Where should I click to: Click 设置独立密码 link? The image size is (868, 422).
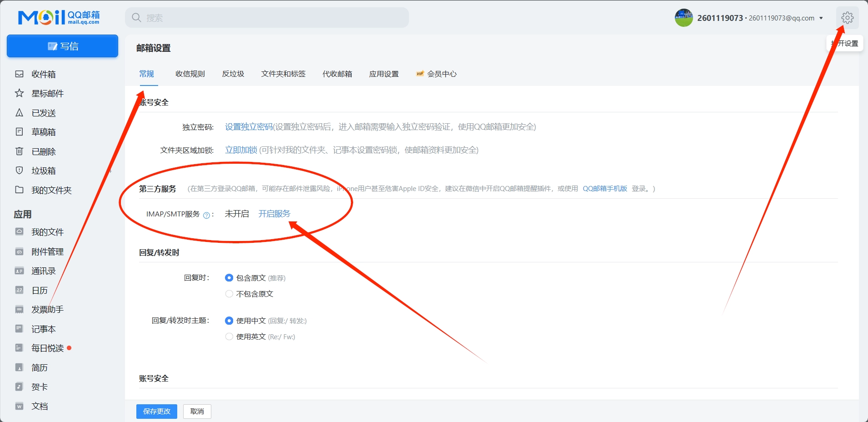[249, 127]
